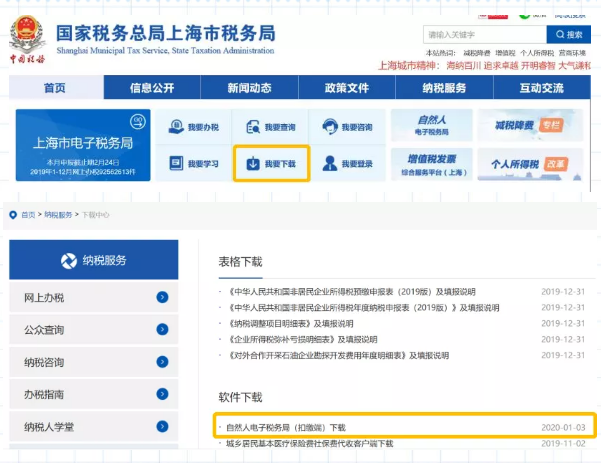
Task: Expand 网上办税 arrow in sidebar
Action: click(x=163, y=297)
